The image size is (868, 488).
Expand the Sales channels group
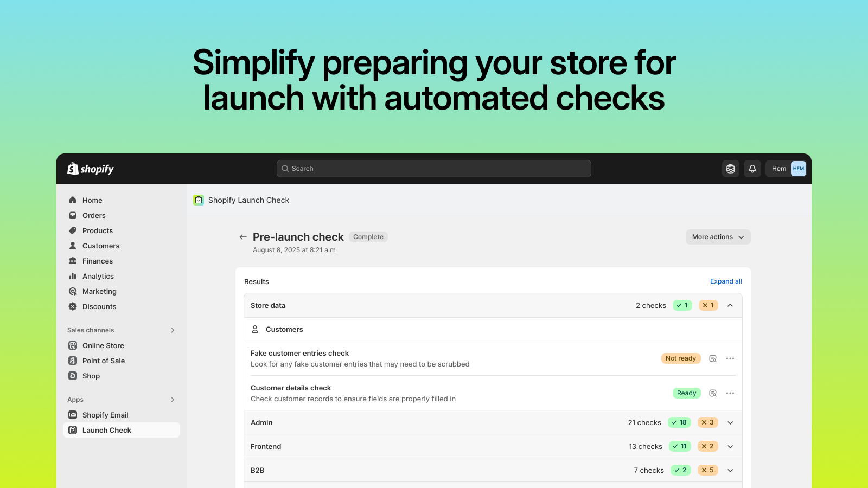point(172,330)
